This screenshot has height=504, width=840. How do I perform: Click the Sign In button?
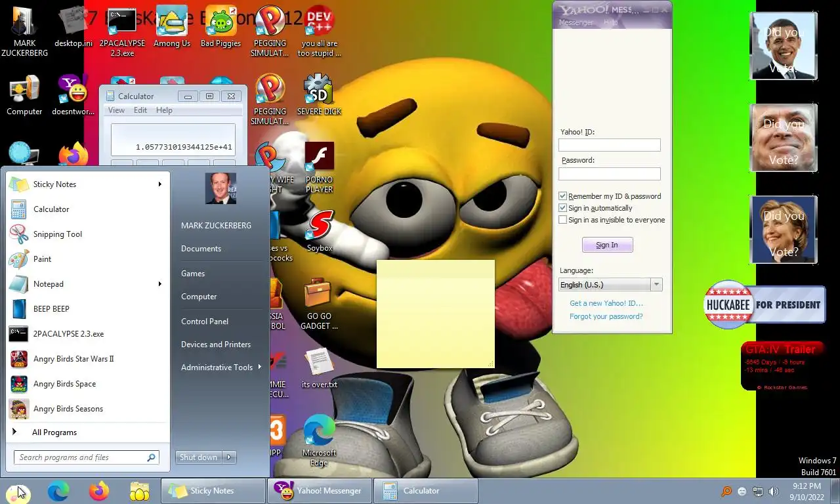607,245
